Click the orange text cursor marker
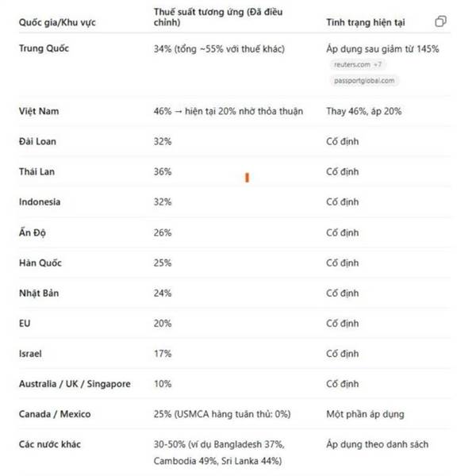The image size is (476, 476). (x=247, y=178)
